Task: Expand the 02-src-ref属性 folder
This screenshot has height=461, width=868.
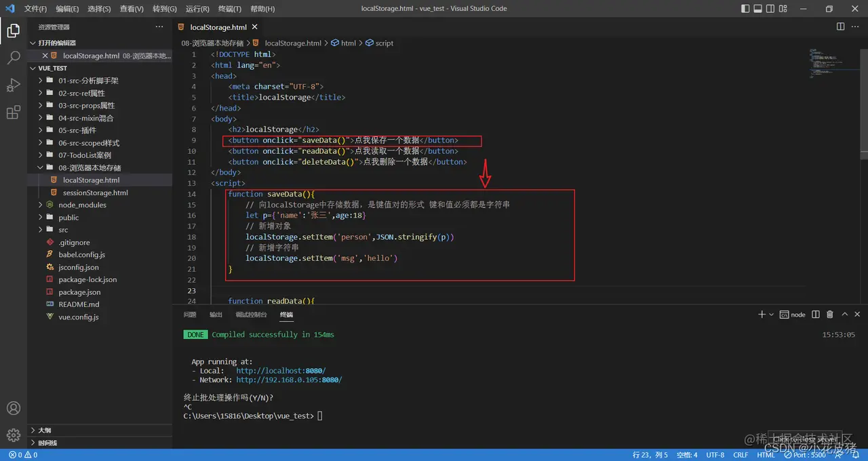Action: tap(41, 93)
